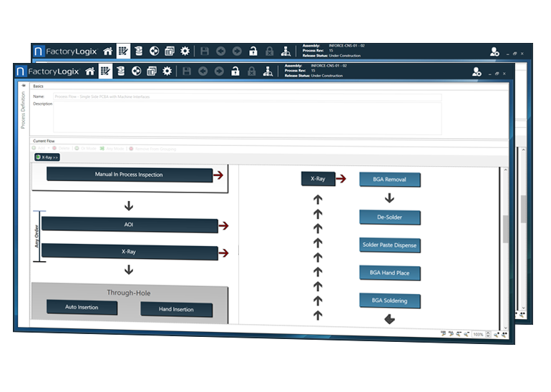Viewport: 551px width, 392px height.
Task: Click the Through-Hole group header
Action: tap(129, 293)
